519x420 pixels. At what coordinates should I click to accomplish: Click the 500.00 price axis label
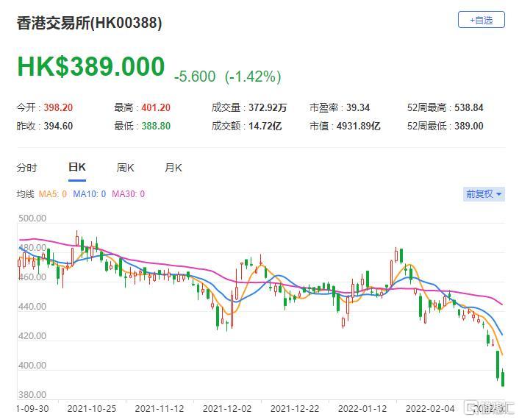[x=32, y=218]
